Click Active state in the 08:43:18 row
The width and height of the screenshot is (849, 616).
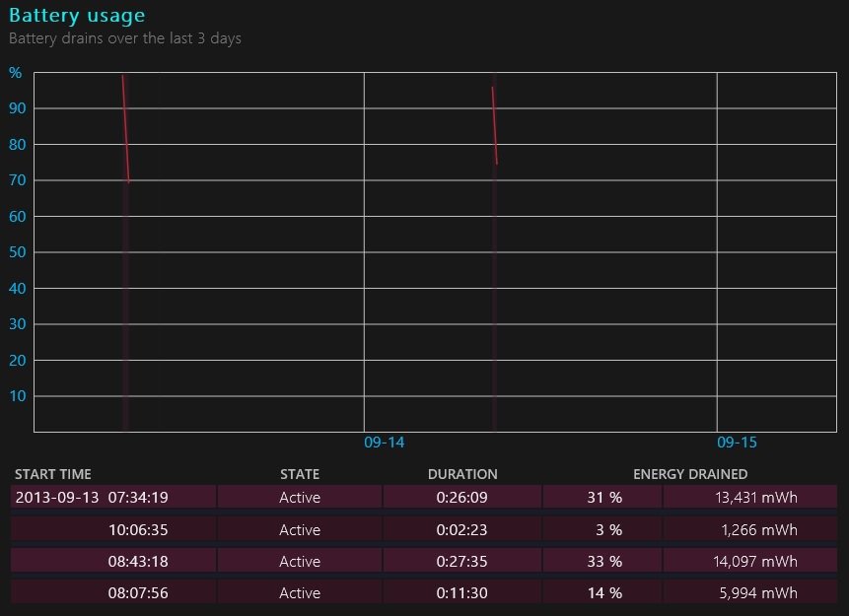300,562
